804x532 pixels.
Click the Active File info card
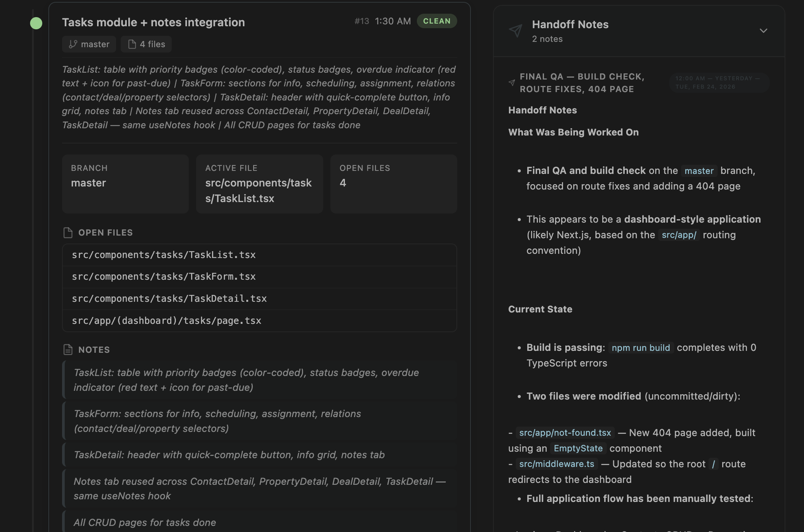coord(259,184)
